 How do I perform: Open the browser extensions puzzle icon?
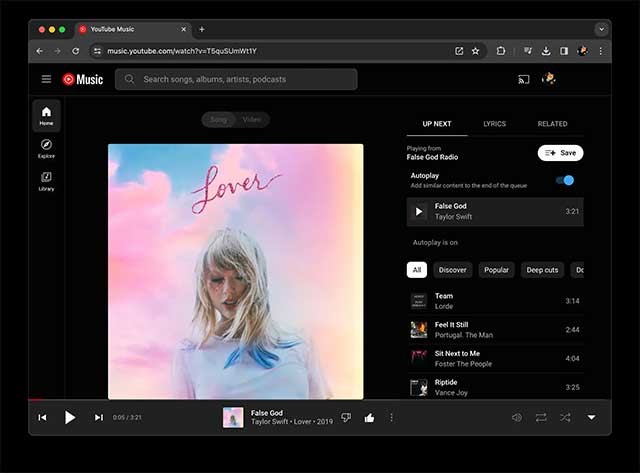tap(501, 51)
